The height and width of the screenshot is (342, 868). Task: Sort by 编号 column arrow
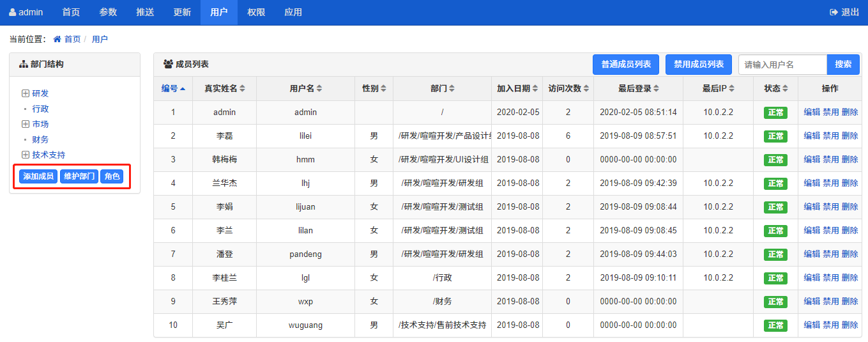[x=183, y=89]
